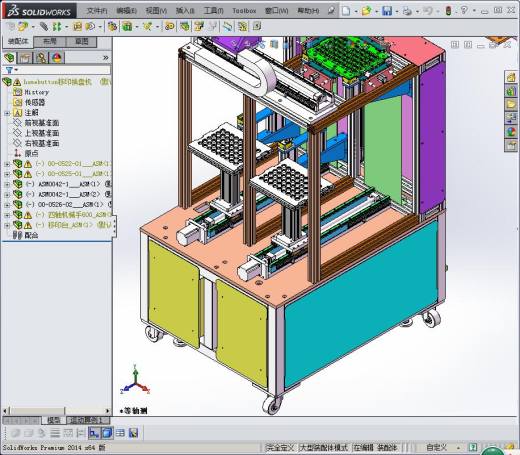Viewport: 520px width, 455px height.
Task: Click the New document icon
Action: (x=346, y=11)
